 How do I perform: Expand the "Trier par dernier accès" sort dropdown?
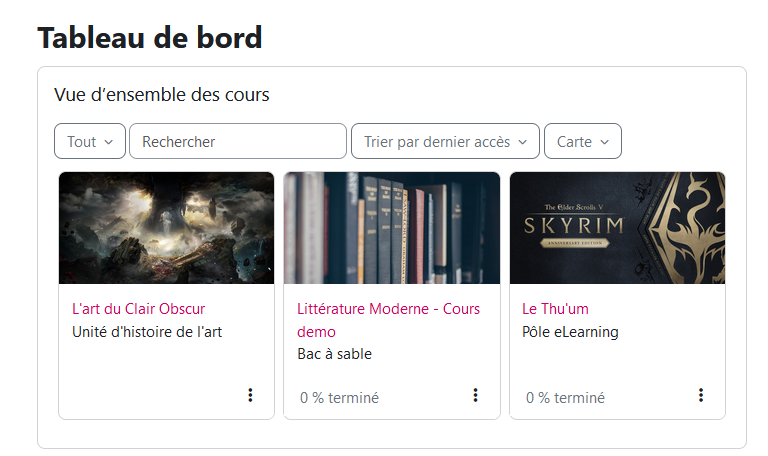(445, 142)
